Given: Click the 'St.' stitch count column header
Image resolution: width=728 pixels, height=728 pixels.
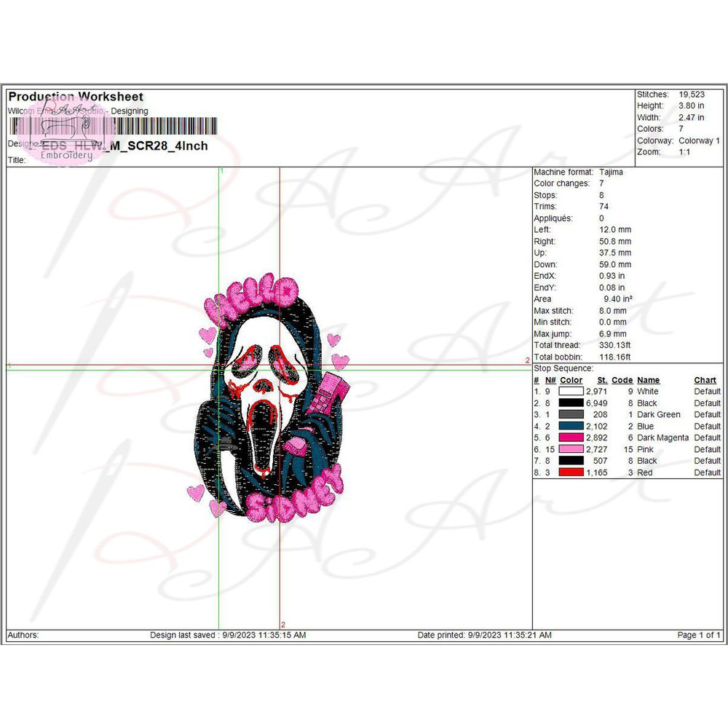Looking at the screenshot, I should point(602,380).
